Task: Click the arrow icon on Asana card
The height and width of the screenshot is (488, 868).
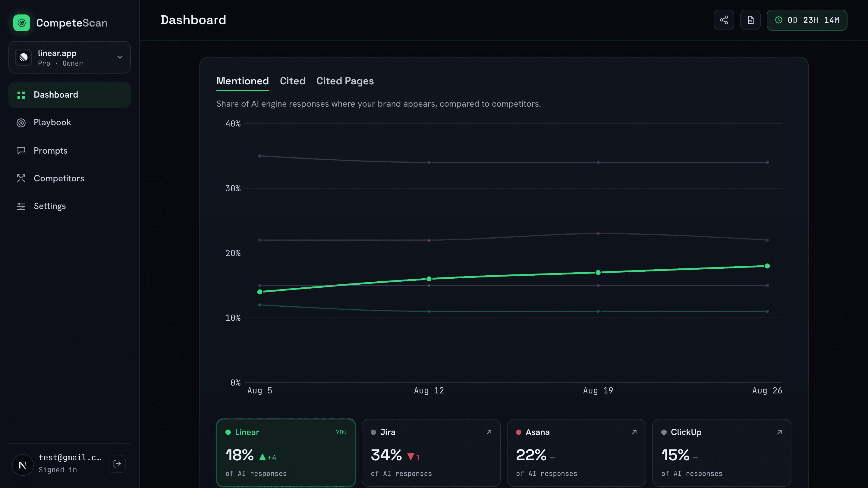Action: coord(634,432)
